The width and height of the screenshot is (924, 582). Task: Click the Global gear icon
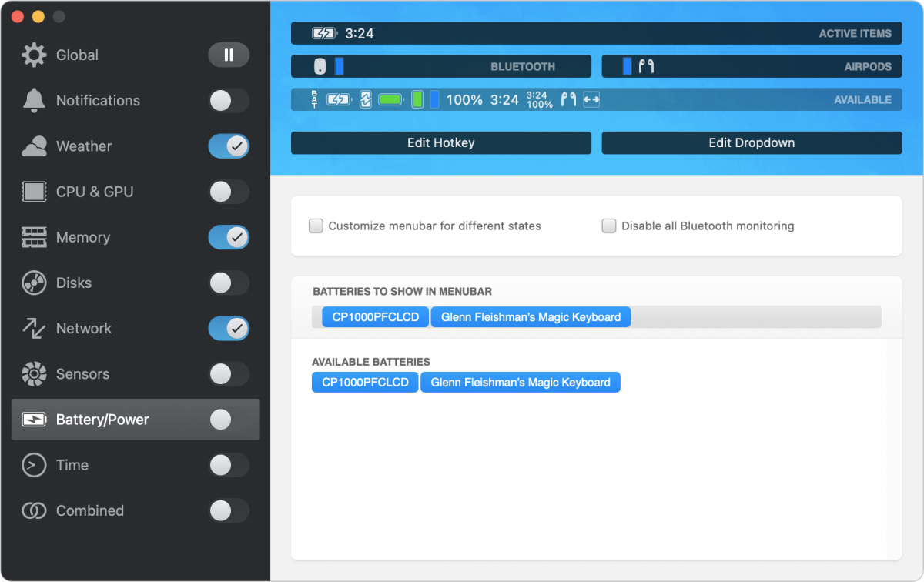pyautogui.click(x=34, y=55)
